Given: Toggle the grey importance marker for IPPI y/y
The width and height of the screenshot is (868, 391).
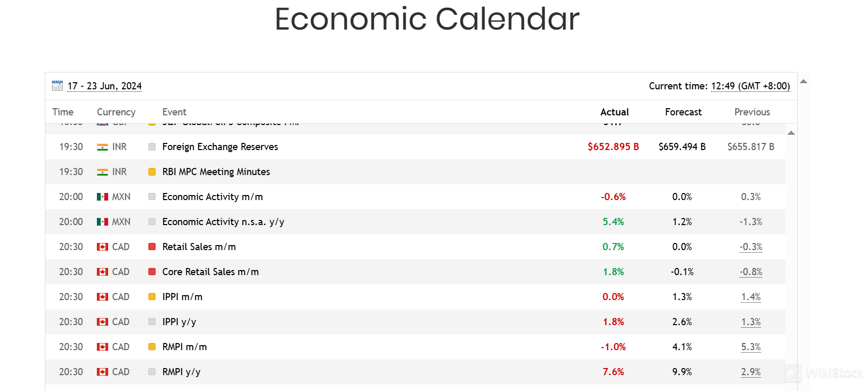Looking at the screenshot, I should pos(151,322).
